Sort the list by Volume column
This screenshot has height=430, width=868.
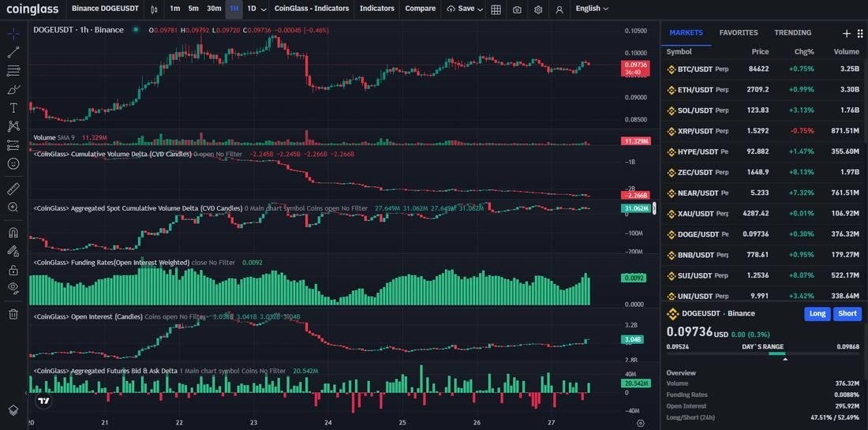(x=847, y=51)
